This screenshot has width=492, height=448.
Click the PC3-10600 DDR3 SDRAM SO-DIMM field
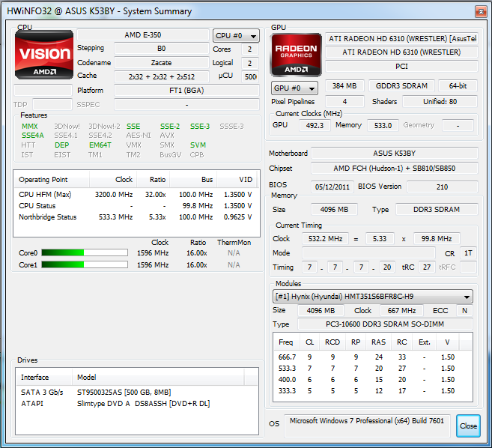coord(385,324)
